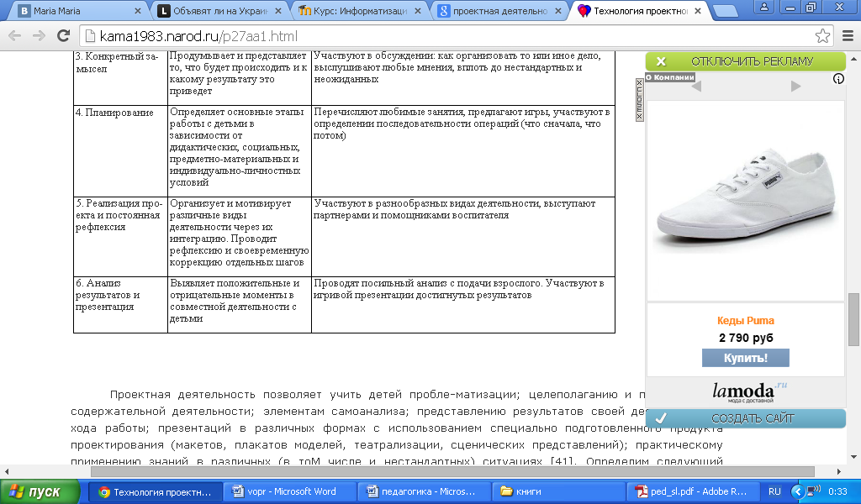Open the Chrome user profile button
The width and height of the screenshot is (861, 504).
(x=764, y=7)
